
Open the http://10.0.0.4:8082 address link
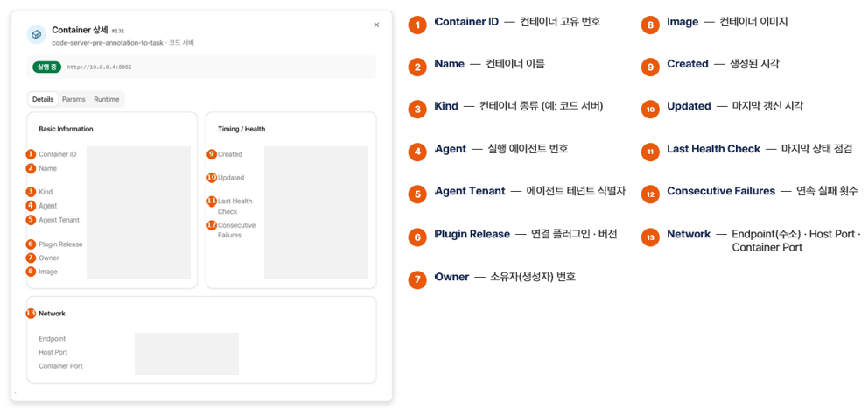pyautogui.click(x=99, y=67)
